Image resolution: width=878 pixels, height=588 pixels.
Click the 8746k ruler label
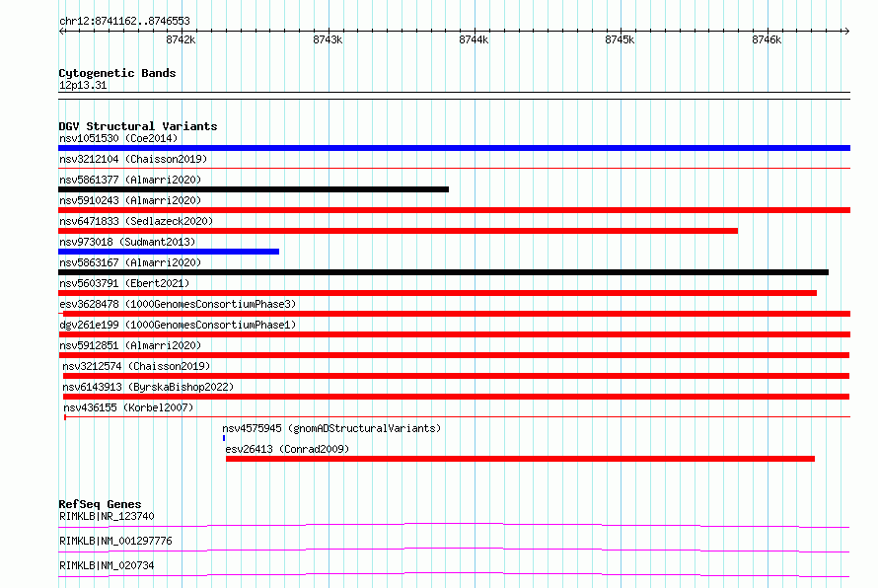[x=767, y=39]
